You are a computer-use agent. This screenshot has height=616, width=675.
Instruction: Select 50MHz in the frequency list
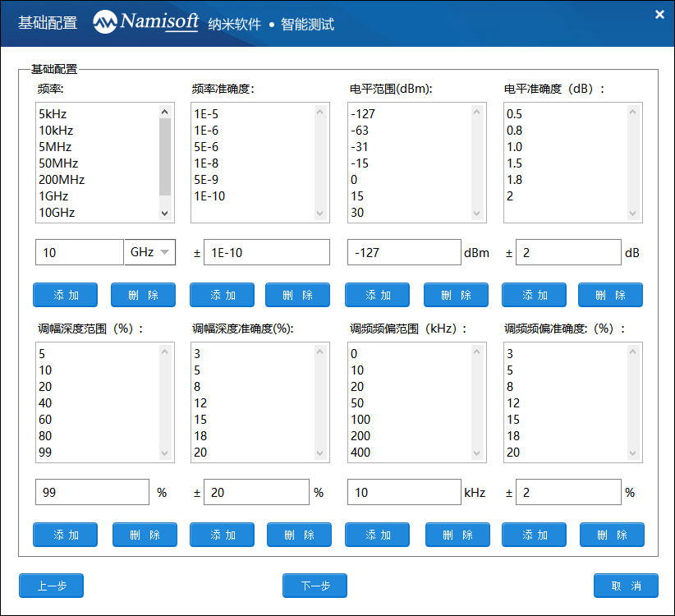coord(58,163)
